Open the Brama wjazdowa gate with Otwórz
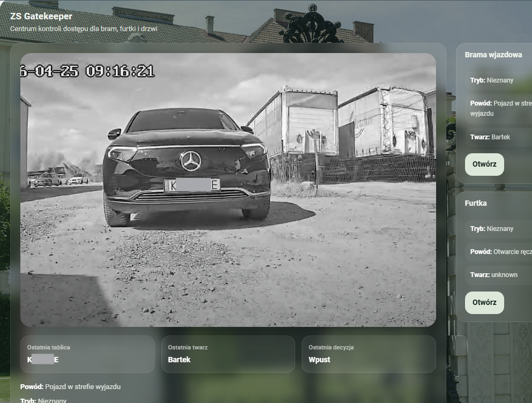 (x=484, y=165)
